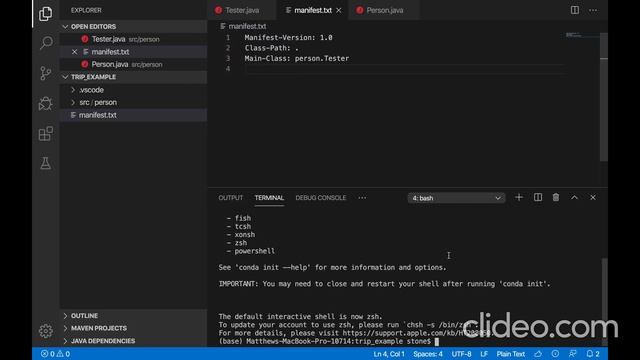Open the Search view in activity bar
The width and height of the screenshot is (640, 360).
click(x=45, y=43)
